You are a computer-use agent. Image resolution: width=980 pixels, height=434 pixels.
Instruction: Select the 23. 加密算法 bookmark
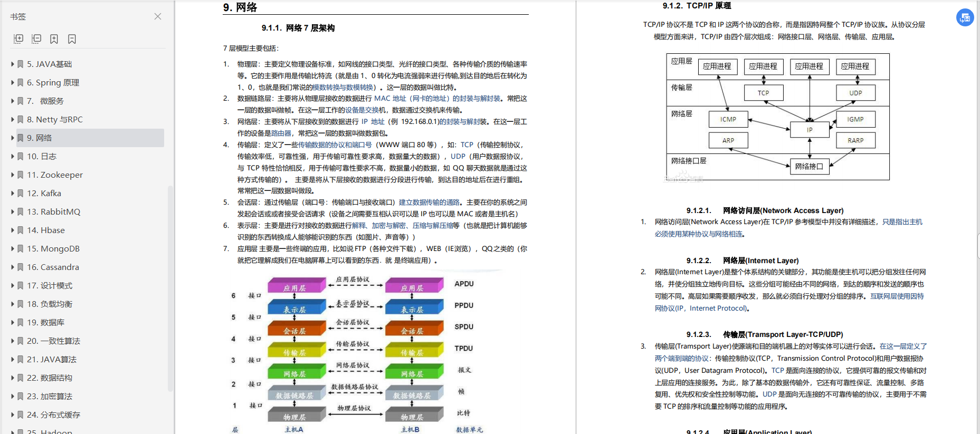point(50,396)
